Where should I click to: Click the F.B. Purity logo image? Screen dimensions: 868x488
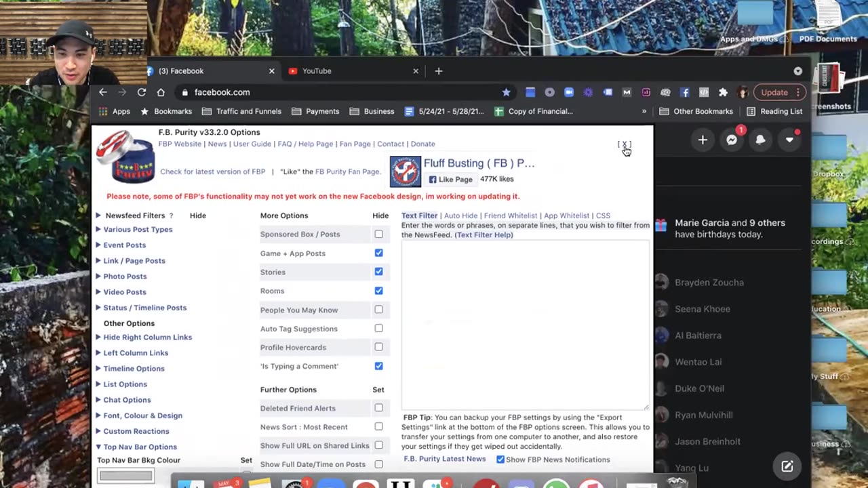[x=125, y=157]
